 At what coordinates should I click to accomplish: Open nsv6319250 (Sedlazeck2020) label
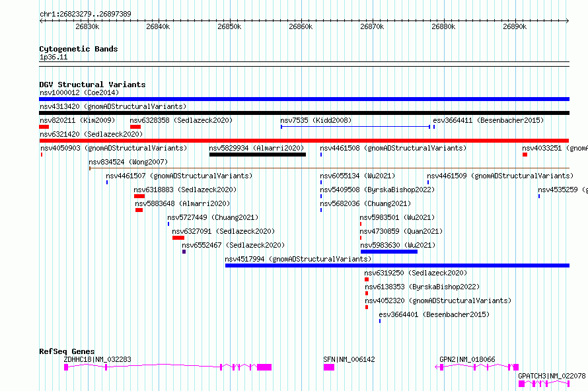[416, 273]
